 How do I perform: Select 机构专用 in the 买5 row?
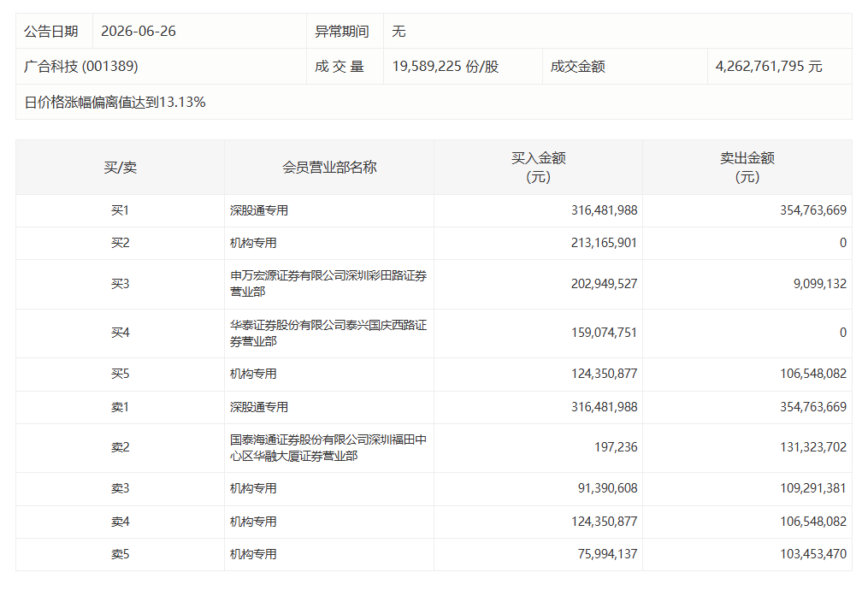coord(253,375)
